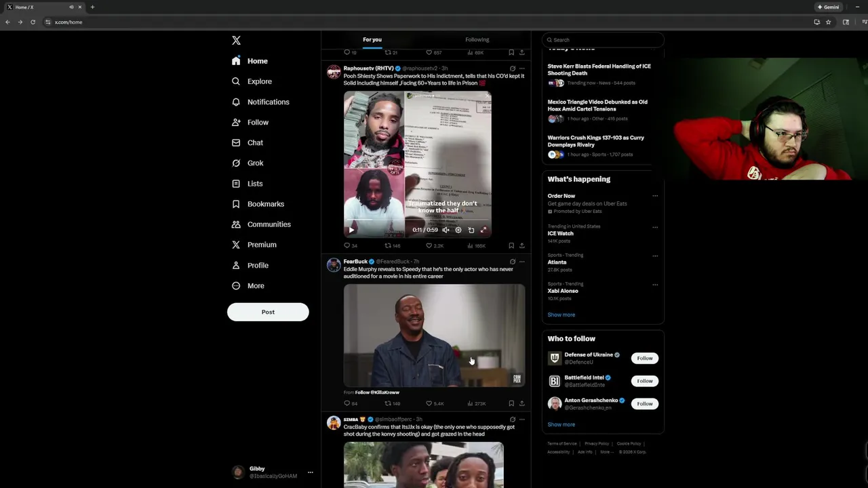Open Steve Kerr ICE news story
The image size is (868, 488).
599,70
